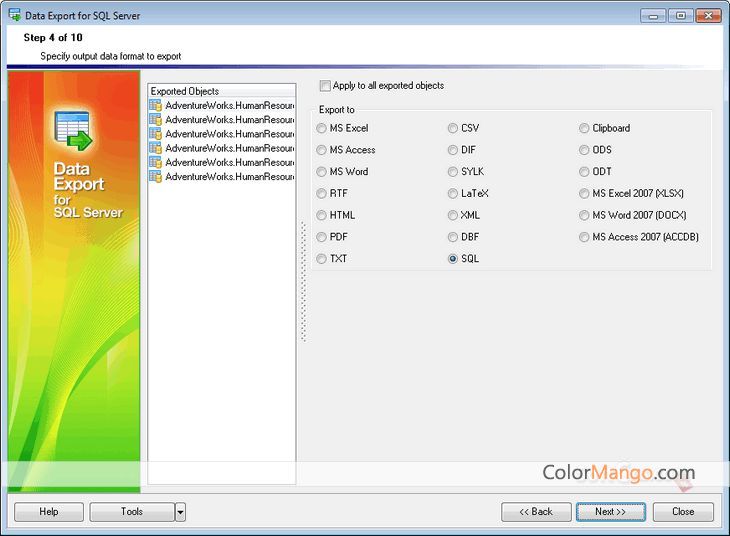Screen dimensions: 730x536
Task: Click the Data Export title bar app icon
Action: [x=14, y=15]
